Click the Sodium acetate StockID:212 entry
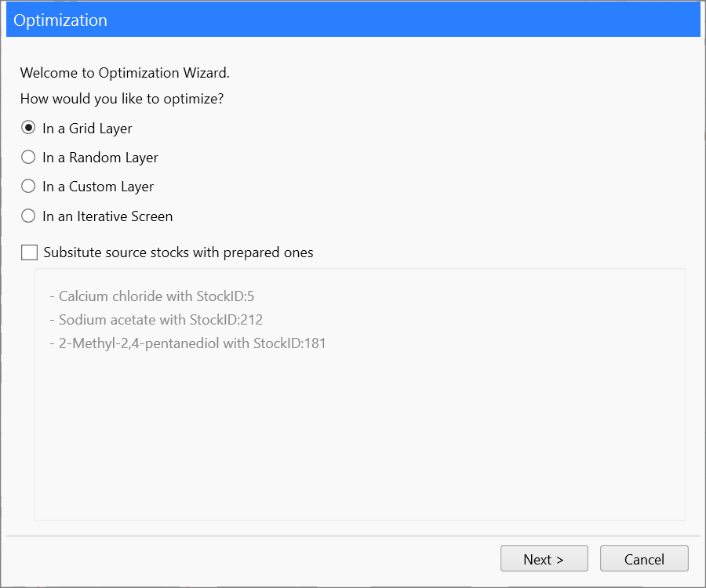 pyautogui.click(x=156, y=319)
